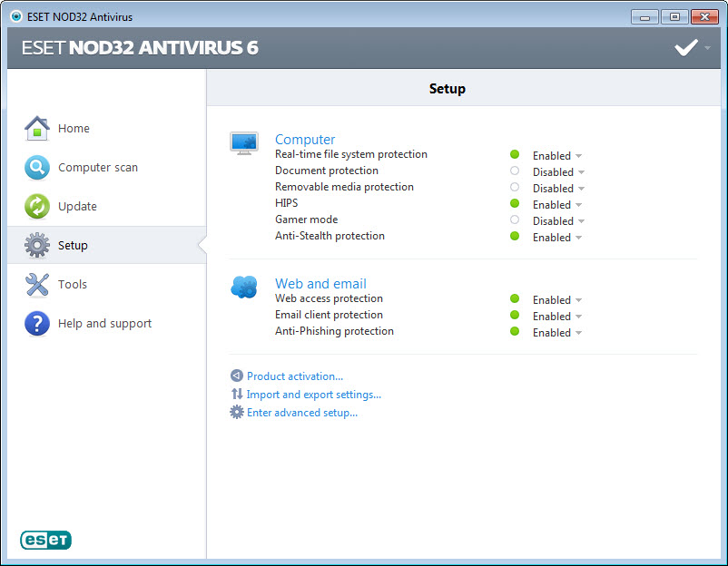Screen dimensions: 728x566
Task: Toggle Anti-Stealth protection status dot
Action: click(515, 236)
